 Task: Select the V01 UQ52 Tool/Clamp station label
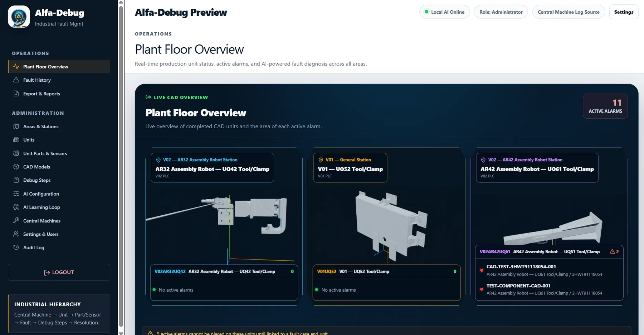(350, 168)
